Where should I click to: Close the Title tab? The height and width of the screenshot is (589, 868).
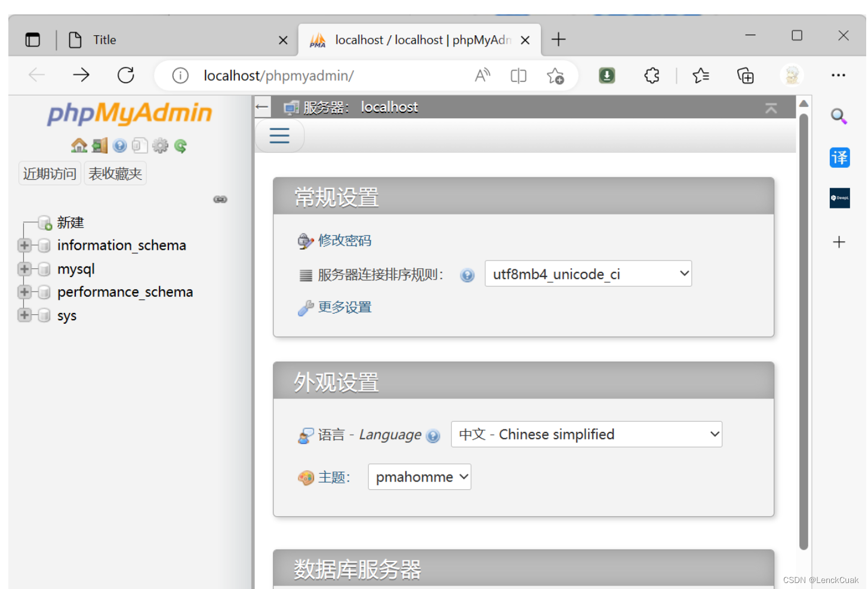[283, 40]
